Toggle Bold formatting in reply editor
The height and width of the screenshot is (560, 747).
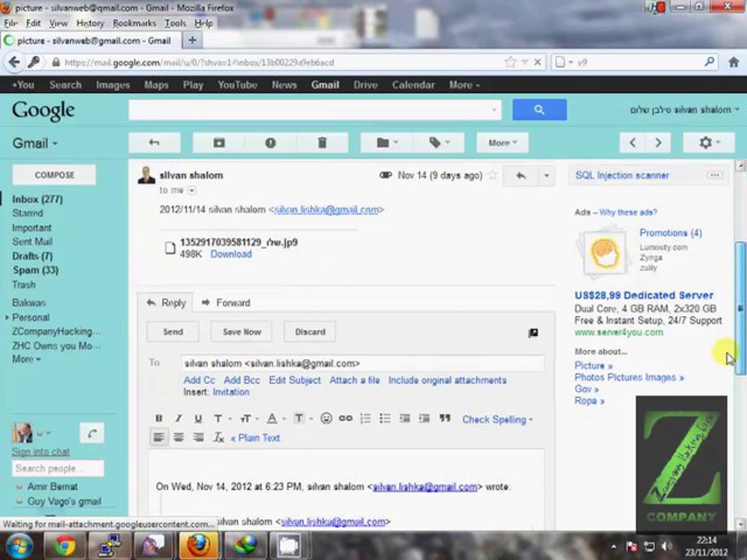click(x=159, y=418)
